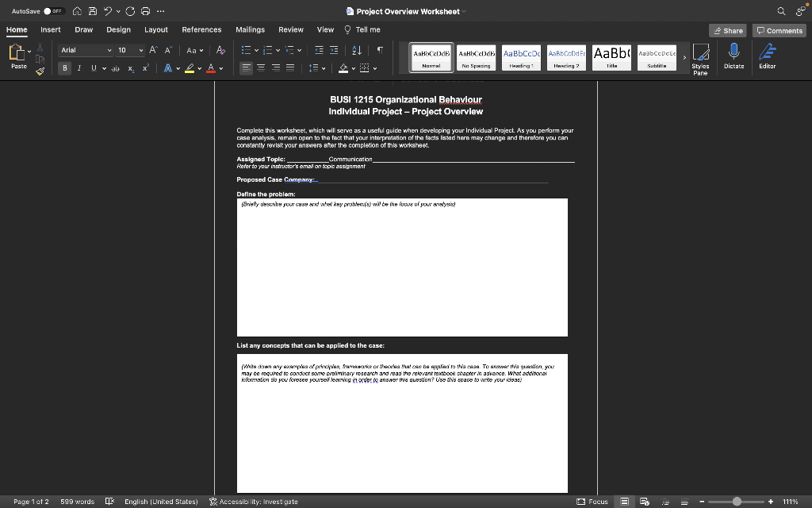Click the spelling and grammar check status icon
The height and width of the screenshot is (508, 812).
tap(109, 502)
